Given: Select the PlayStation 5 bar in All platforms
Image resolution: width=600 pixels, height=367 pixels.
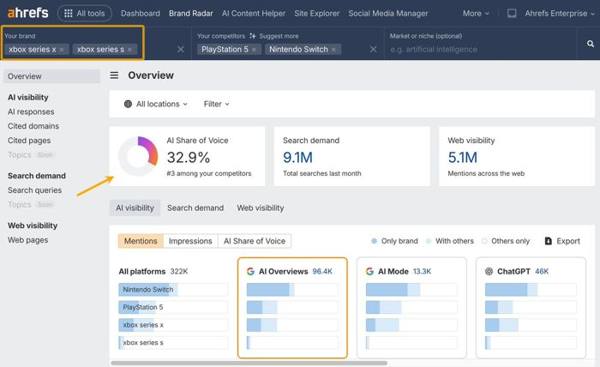Looking at the screenshot, I should [x=173, y=307].
